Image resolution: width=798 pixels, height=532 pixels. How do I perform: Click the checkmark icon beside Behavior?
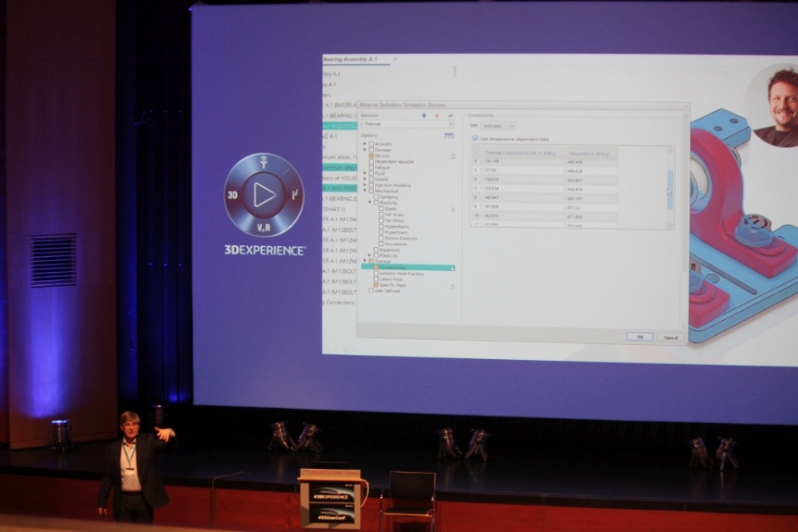[450, 116]
